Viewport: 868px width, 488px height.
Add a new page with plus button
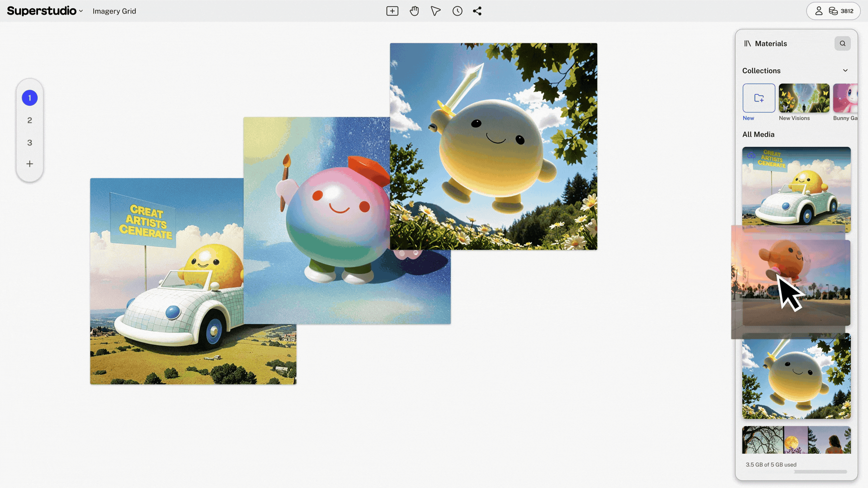29,164
